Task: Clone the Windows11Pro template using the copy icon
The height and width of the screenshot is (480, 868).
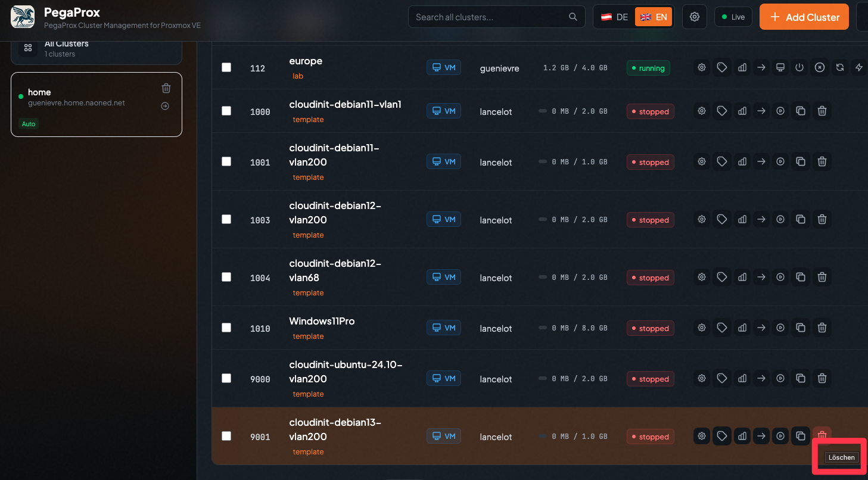Action: [801, 328]
